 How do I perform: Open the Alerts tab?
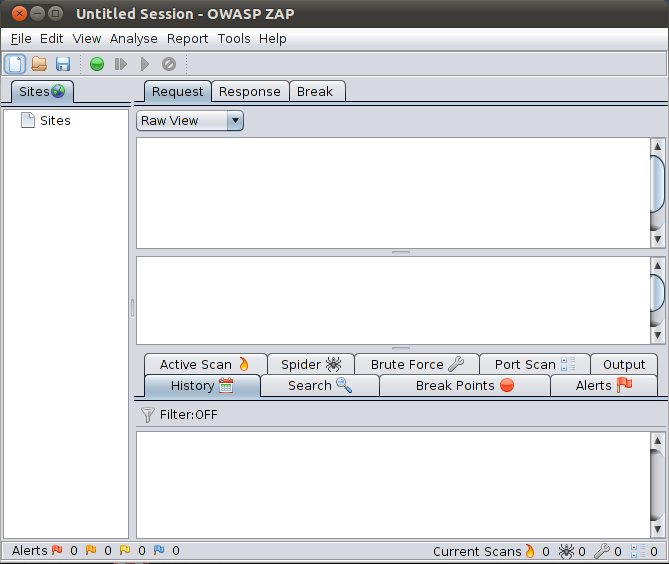(x=604, y=385)
